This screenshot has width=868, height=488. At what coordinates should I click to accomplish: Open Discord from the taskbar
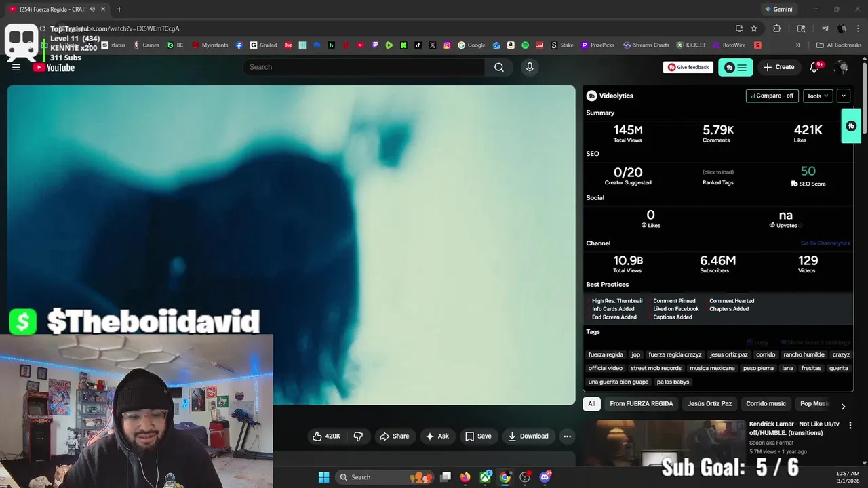coord(545,477)
